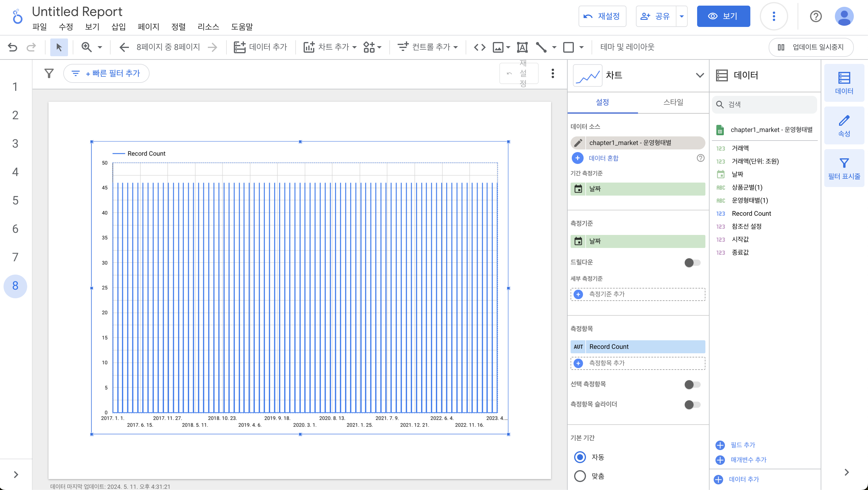The height and width of the screenshot is (490, 868).
Task: Select the 맞춤 date range radio button
Action: tap(580, 476)
